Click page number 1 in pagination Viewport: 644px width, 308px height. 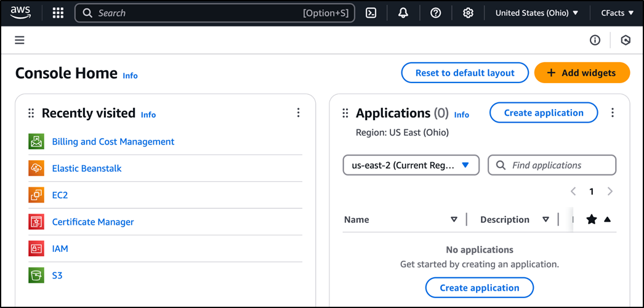pyautogui.click(x=592, y=192)
